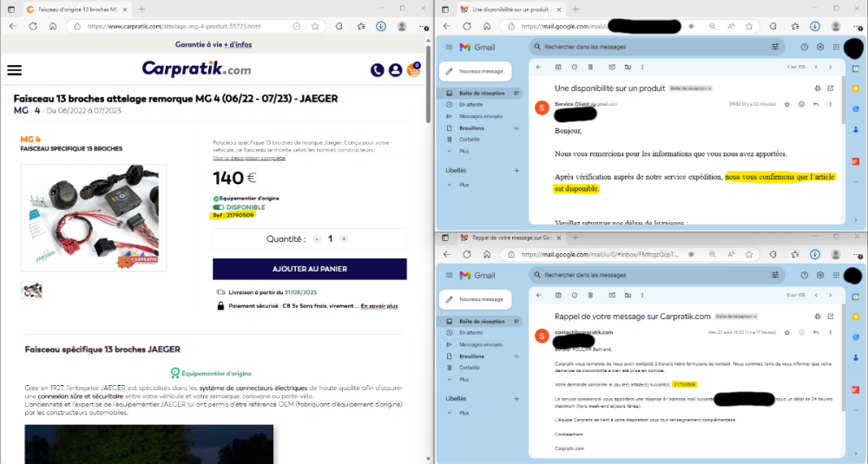Show search options in 'Une disponibilité' Gmail window
Image resolution: width=868 pixels, height=464 pixels.
775,47
